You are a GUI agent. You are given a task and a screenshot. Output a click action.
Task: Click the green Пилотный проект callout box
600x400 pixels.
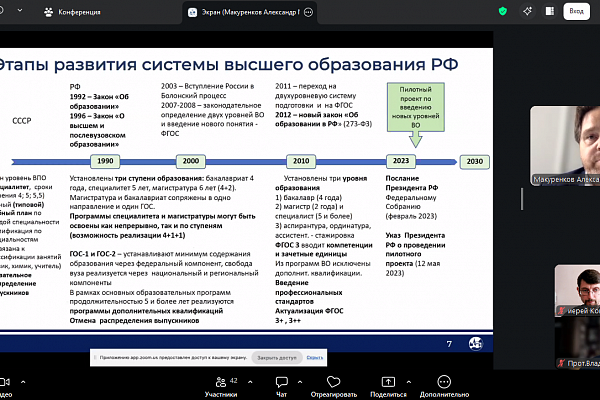(416, 107)
